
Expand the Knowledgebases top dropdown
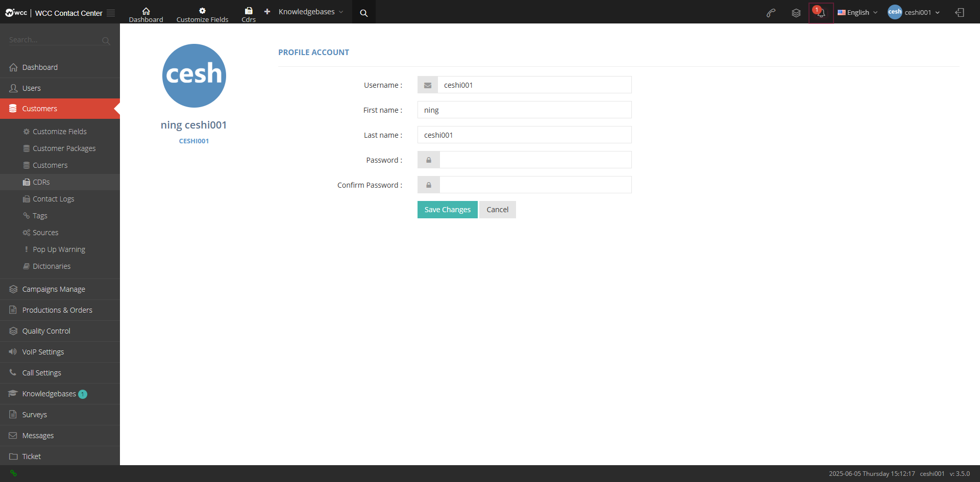coord(311,12)
